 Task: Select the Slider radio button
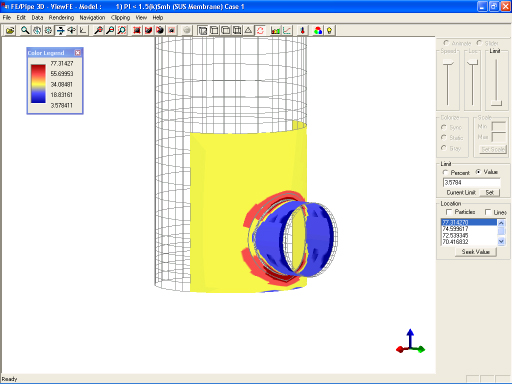(x=479, y=43)
